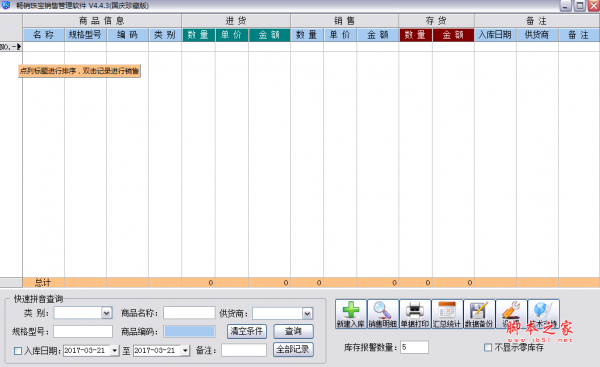Open 新建入库 with the green plus icon
This screenshot has height=367, width=600.
pos(351,314)
